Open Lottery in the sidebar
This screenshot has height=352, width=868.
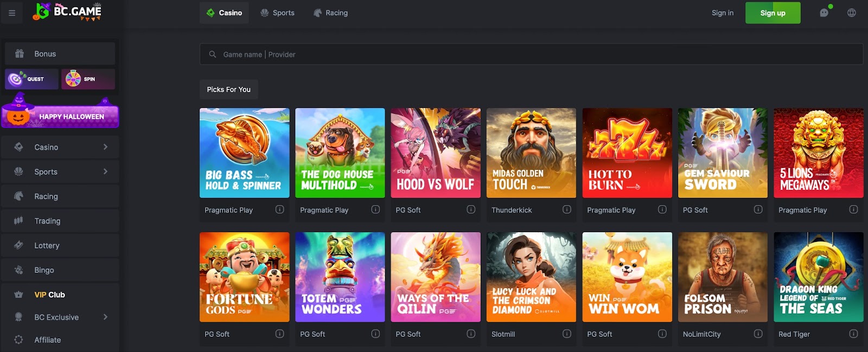point(60,245)
